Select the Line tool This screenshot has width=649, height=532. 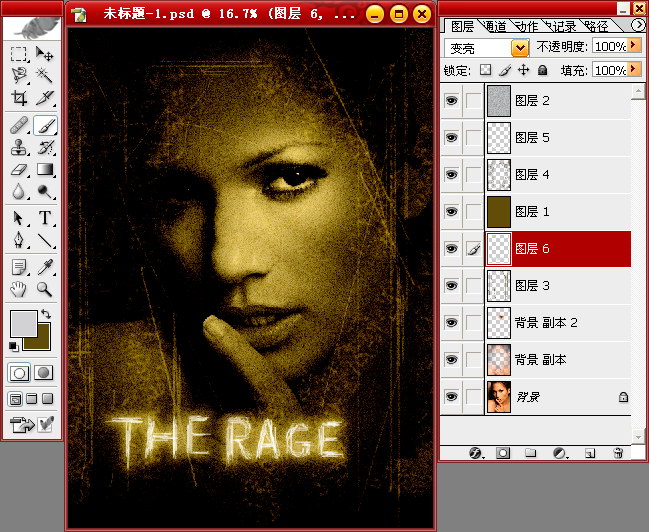click(44, 240)
